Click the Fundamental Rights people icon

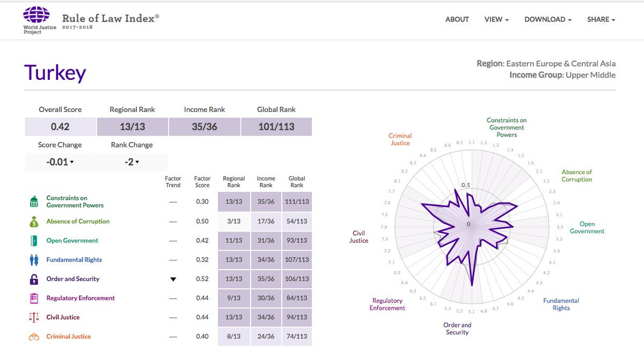pyautogui.click(x=34, y=260)
